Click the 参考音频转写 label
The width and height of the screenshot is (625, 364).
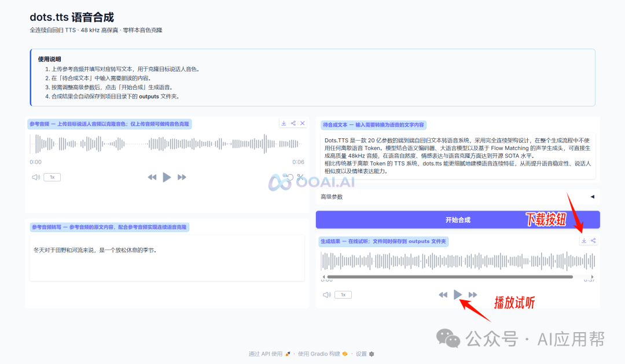(109, 227)
